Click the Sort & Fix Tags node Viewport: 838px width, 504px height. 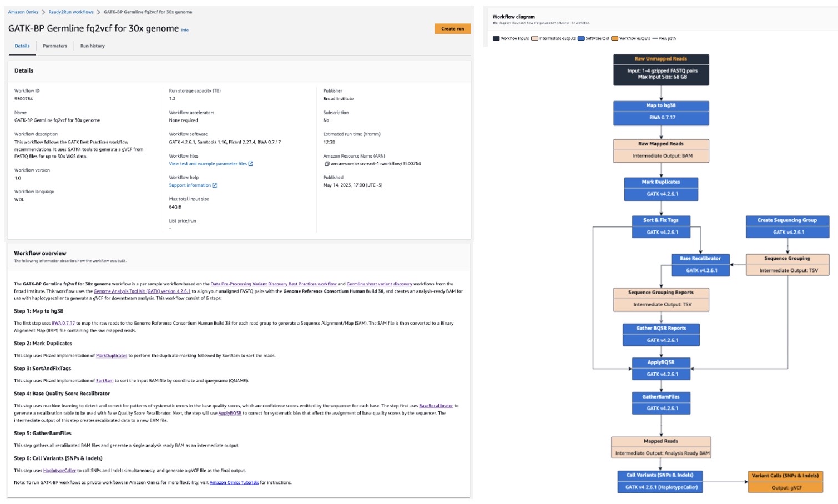coord(661,227)
